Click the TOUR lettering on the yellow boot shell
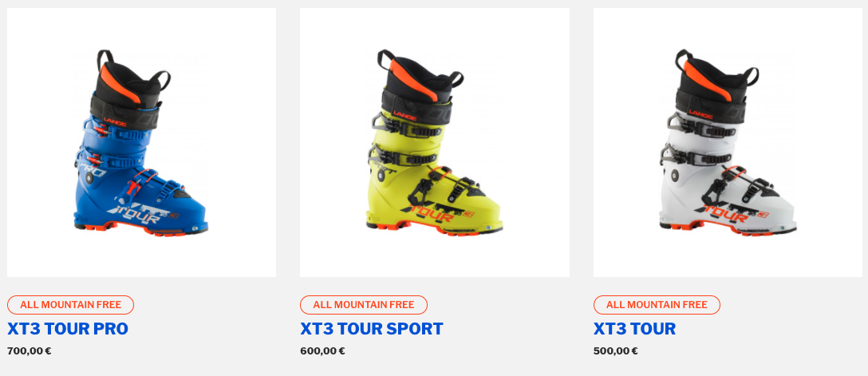868x376 pixels. pos(435,213)
